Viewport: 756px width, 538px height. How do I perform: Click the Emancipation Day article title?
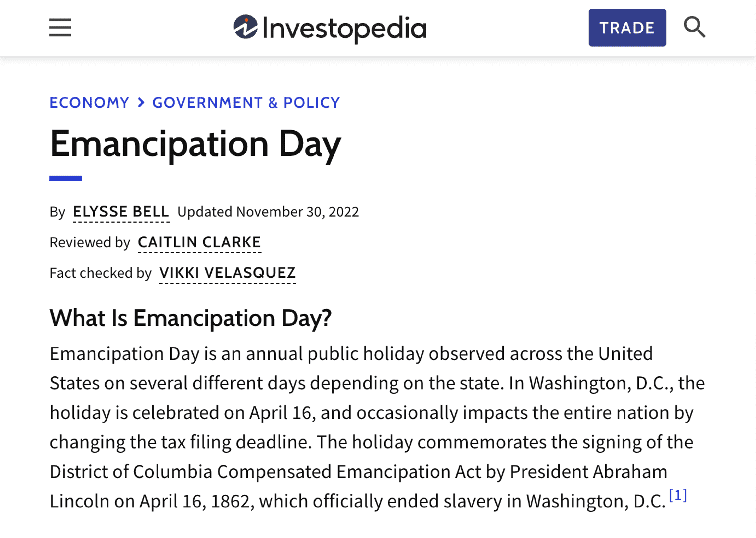pyautogui.click(x=195, y=145)
